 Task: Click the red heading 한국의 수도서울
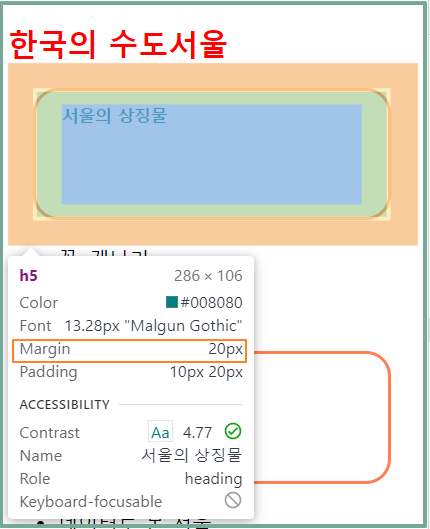118,44
